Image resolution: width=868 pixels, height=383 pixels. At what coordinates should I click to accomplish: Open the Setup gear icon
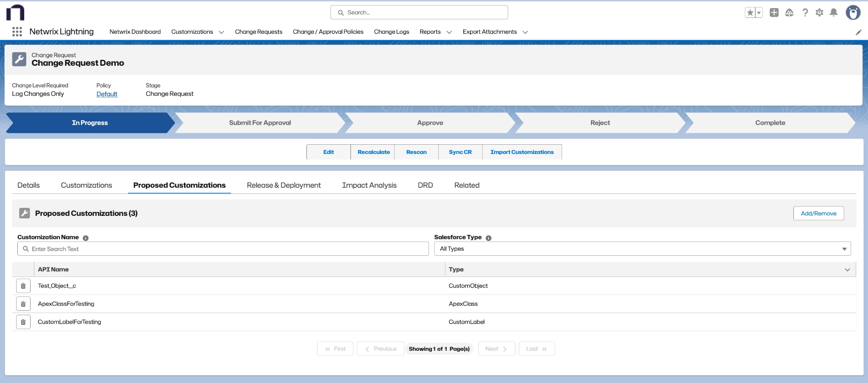click(819, 12)
